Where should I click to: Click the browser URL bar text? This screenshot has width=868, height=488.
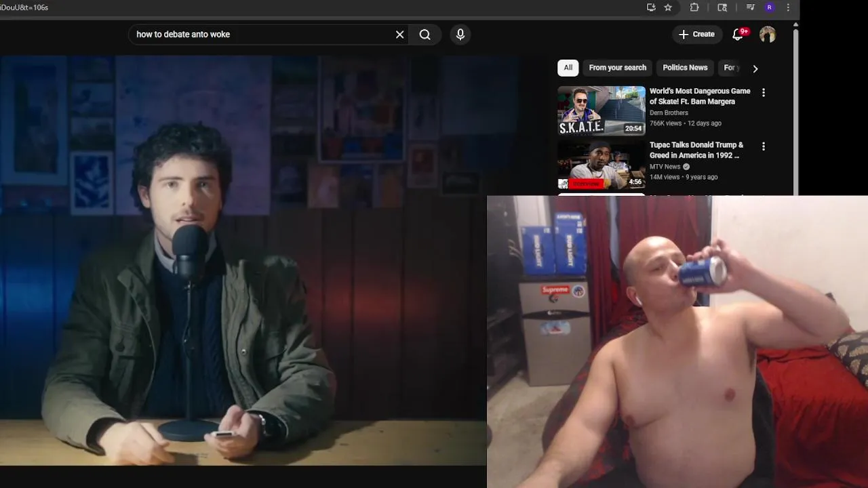coord(24,7)
